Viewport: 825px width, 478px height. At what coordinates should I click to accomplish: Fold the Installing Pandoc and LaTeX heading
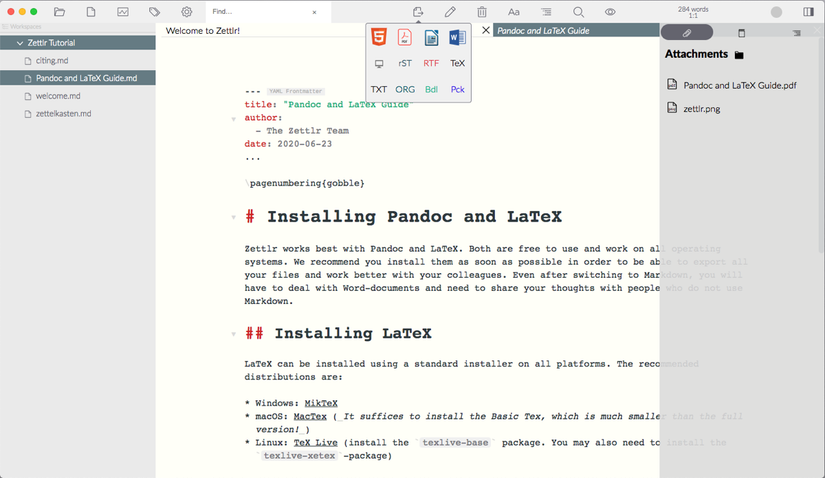(x=234, y=217)
